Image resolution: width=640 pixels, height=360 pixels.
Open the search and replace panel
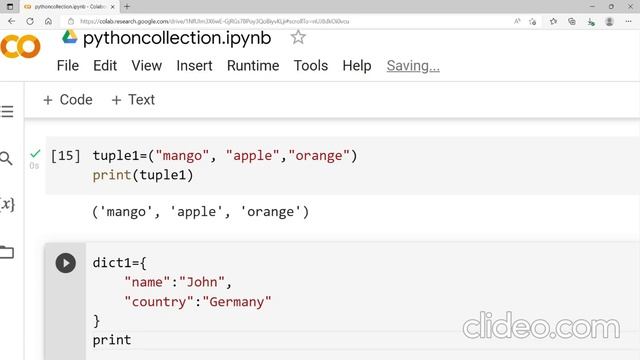click(x=6, y=158)
